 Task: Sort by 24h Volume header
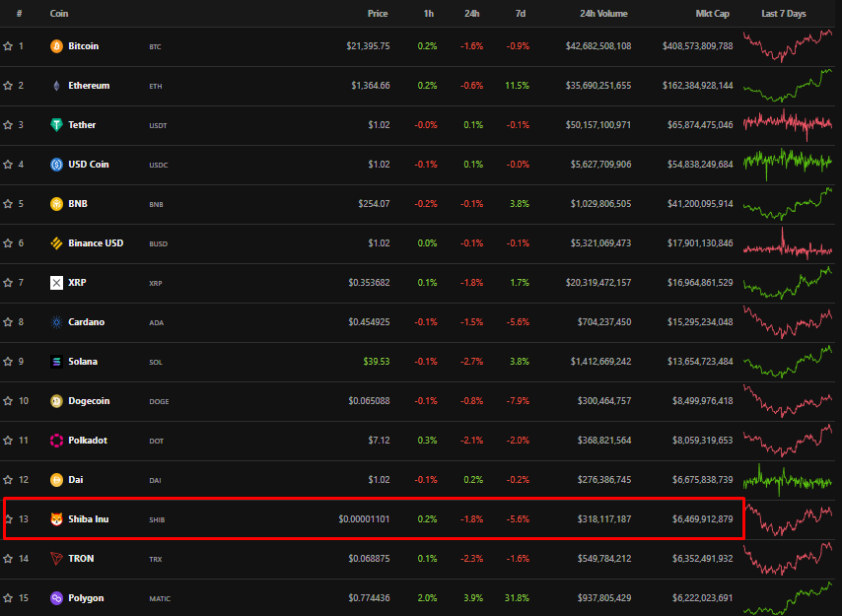point(603,14)
